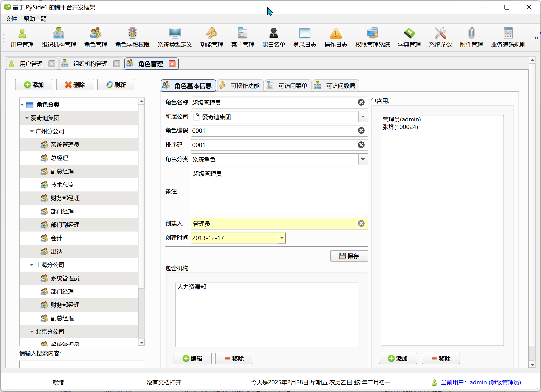Open the 角色分类 combo box
This screenshot has height=392, width=541.
[x=363, y=159]
